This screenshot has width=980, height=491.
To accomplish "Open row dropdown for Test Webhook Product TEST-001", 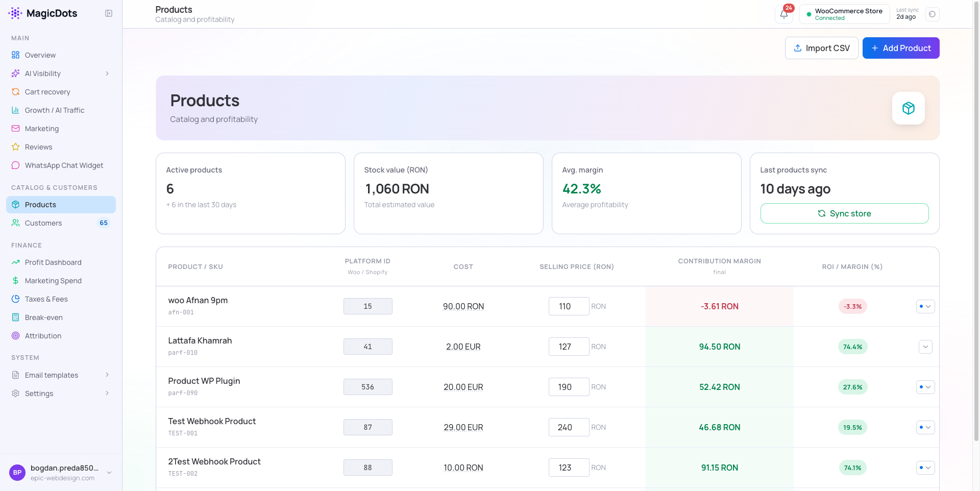I will pos(925,427).
